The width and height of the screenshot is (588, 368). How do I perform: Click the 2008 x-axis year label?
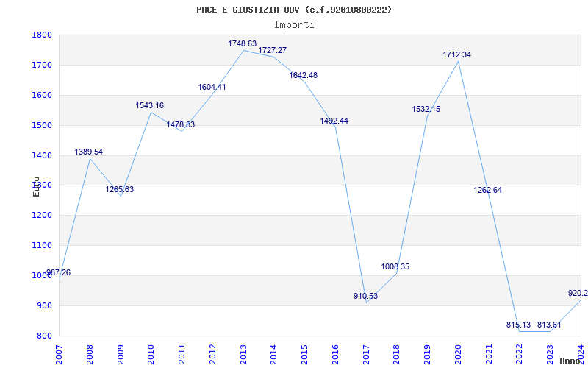pyautogui.click(x=90, y=355)
